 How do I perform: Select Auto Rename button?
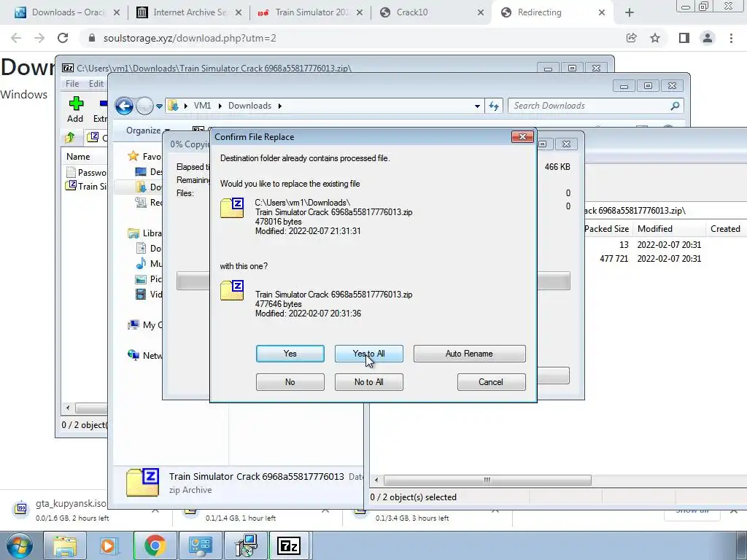[x=469, y=354]
